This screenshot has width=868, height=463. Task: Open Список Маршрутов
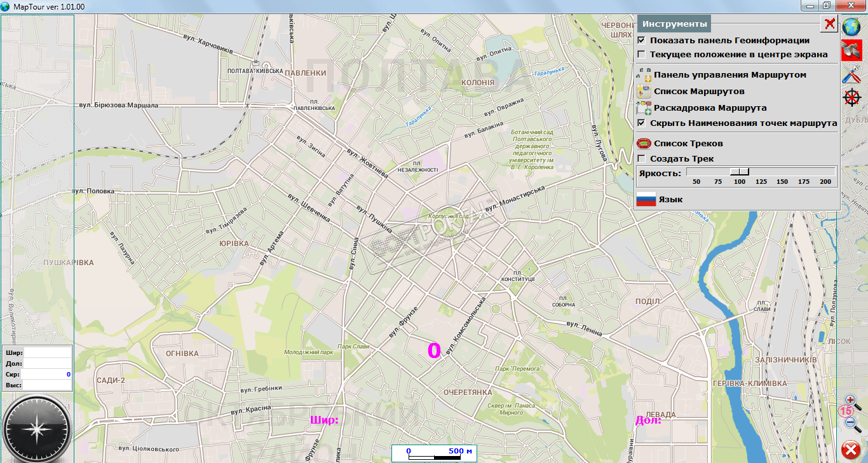pyautogui.click(x=699, y=91)
